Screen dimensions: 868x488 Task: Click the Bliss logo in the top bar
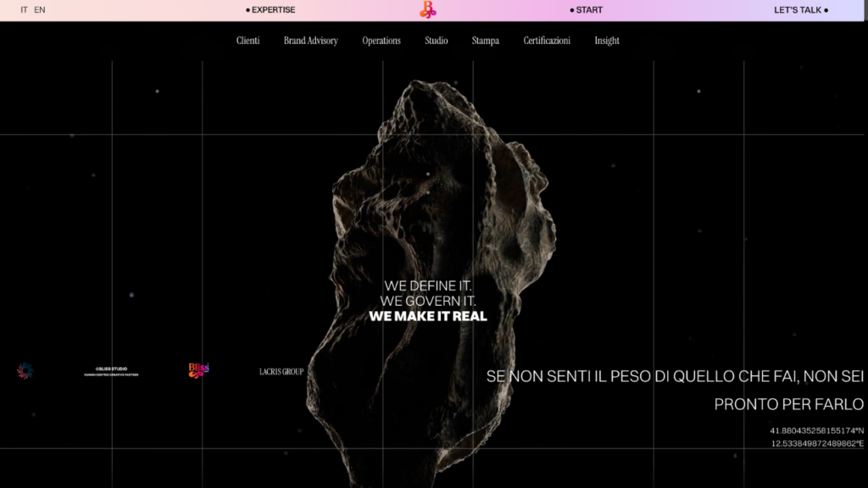coord(427,9)
